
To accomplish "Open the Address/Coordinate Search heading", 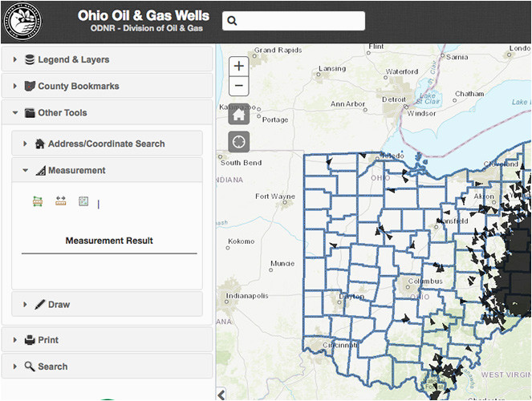I will pos(107,144).
